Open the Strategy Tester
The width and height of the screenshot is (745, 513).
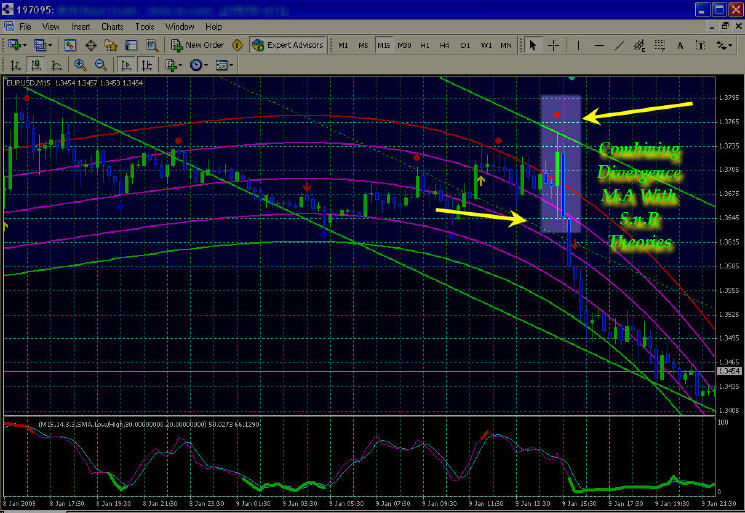152,46
